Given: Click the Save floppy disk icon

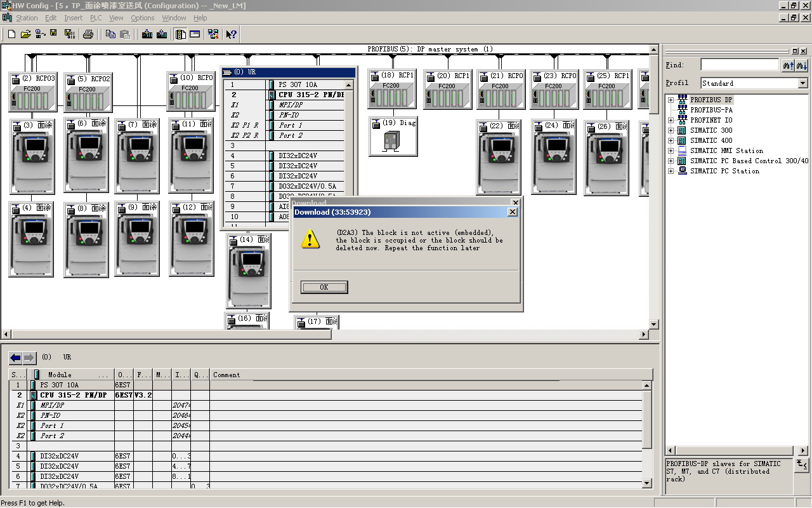Looking at the screenshot, I should pyautogui.click(x=54, y=34).
